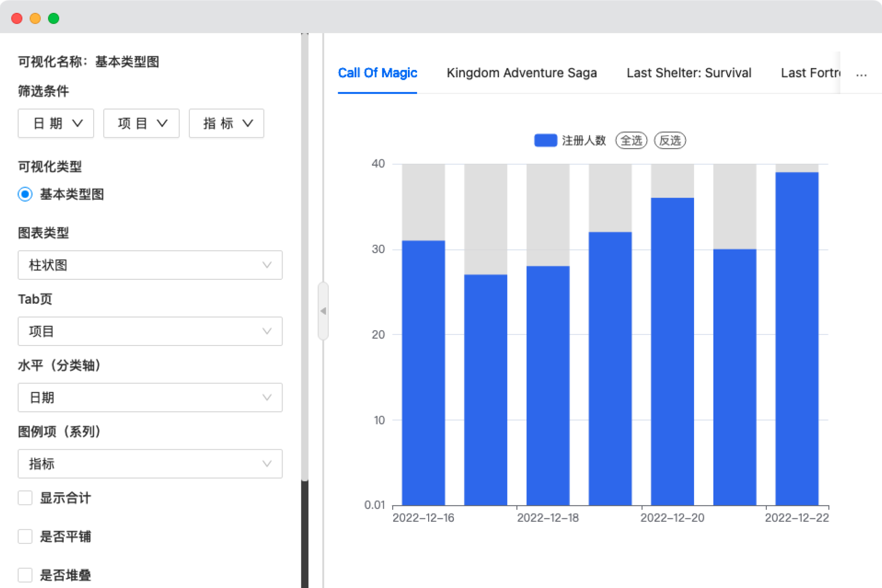Image resolution: width=882 pixels, height=588 pixels.
Task: Expand 水平(分类轴) 日期 select box
Action: click(x=150, y=397)
